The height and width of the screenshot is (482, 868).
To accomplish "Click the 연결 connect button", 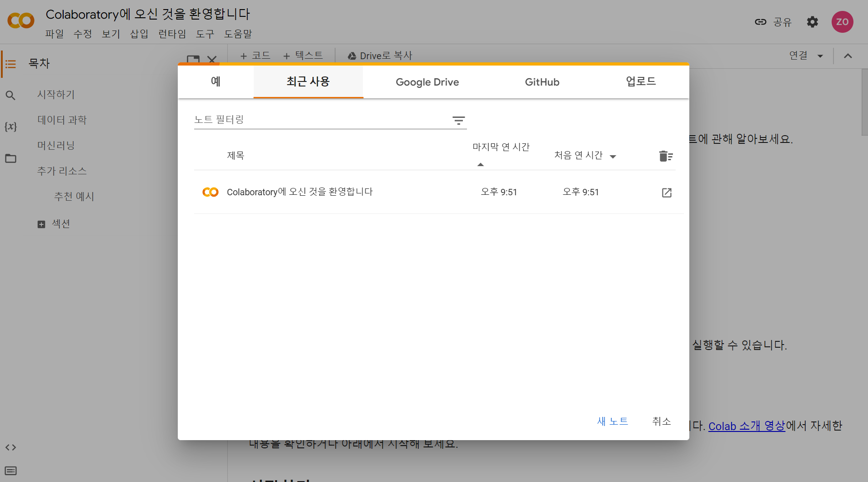I will click(x=798, y=56).
